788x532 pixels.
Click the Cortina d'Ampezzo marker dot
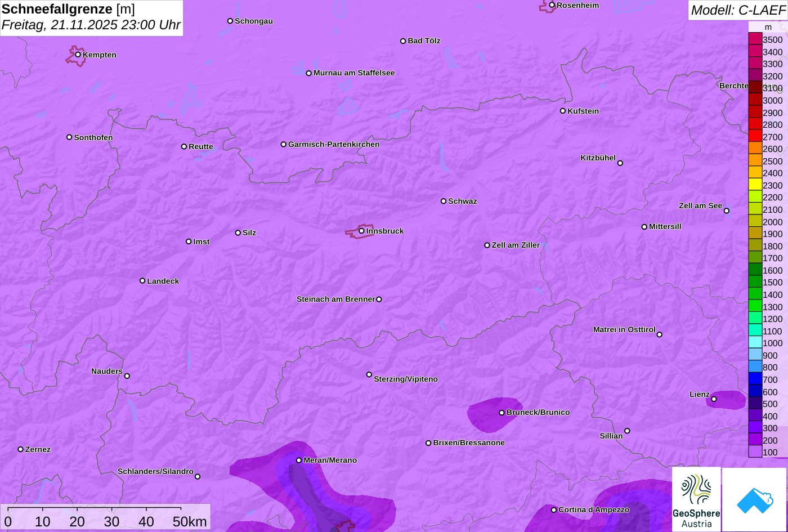(554, 509)
